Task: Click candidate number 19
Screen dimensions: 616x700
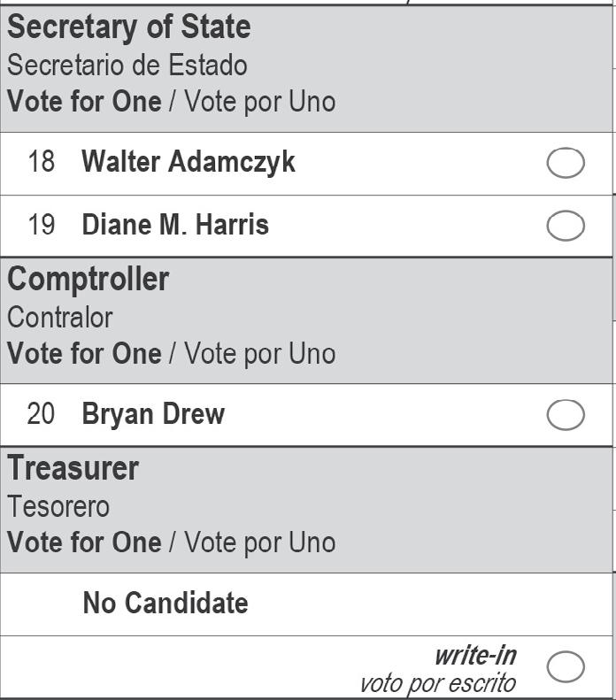Action: [x=41, y=226]
